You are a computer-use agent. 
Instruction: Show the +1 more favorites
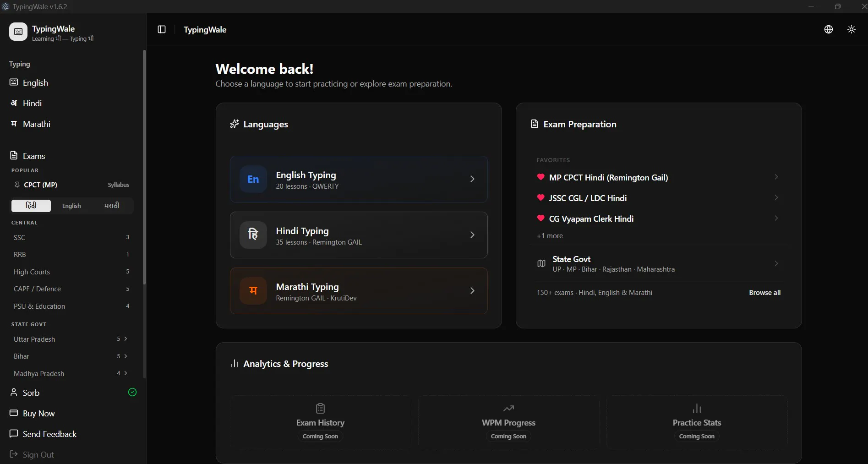click(x=550, y=236)
